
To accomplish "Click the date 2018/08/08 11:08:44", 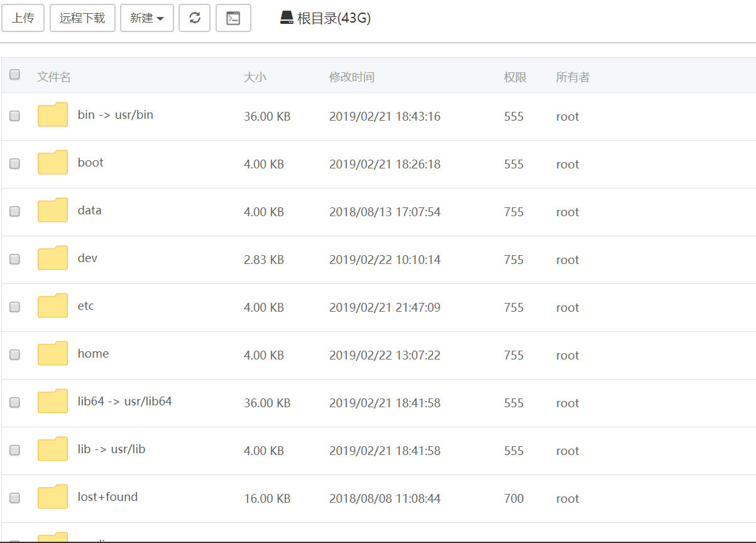I will [385, 498].
